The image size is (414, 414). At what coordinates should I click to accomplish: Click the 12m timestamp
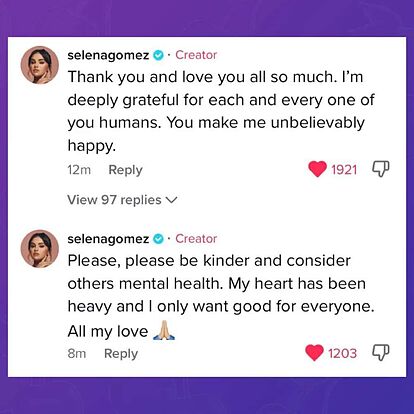79,170
